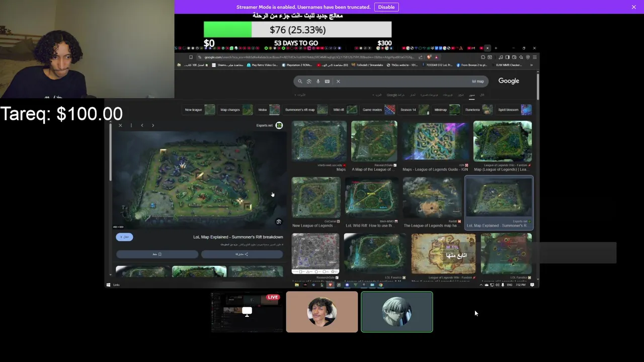Open 'A Map of the League of' ResearchGate result

374,146
